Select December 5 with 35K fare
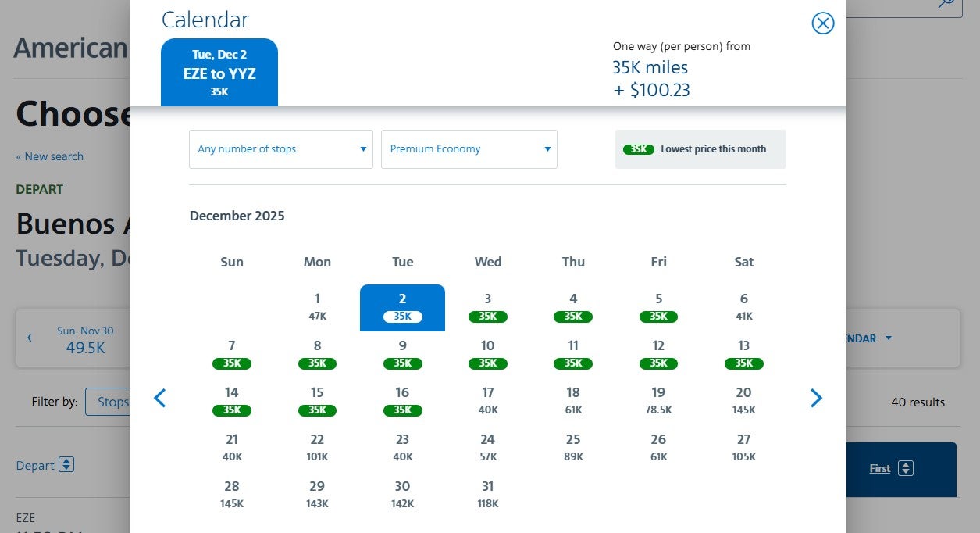This screenshot has height=533, width=980. tap(658, 307)
